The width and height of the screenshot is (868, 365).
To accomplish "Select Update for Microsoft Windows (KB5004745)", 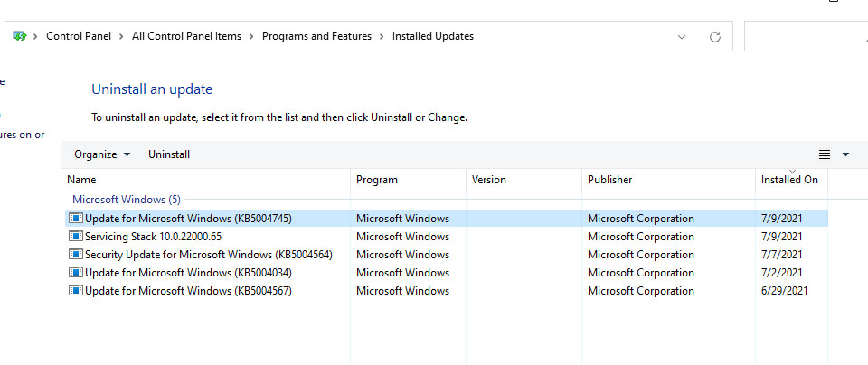I will (446, 219).
